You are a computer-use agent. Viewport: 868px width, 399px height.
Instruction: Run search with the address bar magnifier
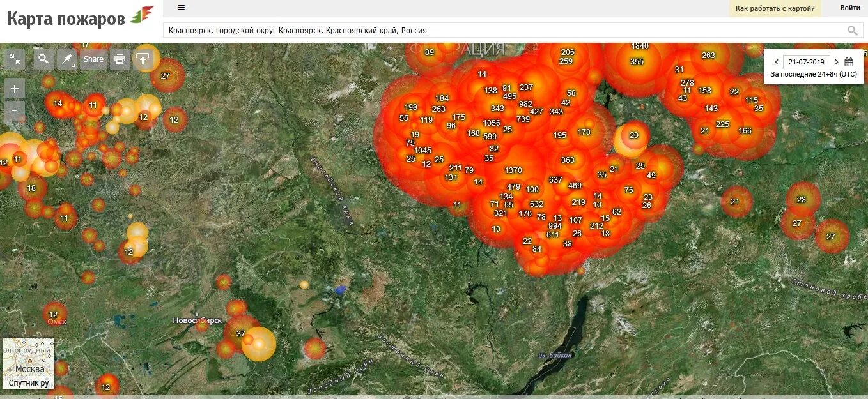(852, 30)
